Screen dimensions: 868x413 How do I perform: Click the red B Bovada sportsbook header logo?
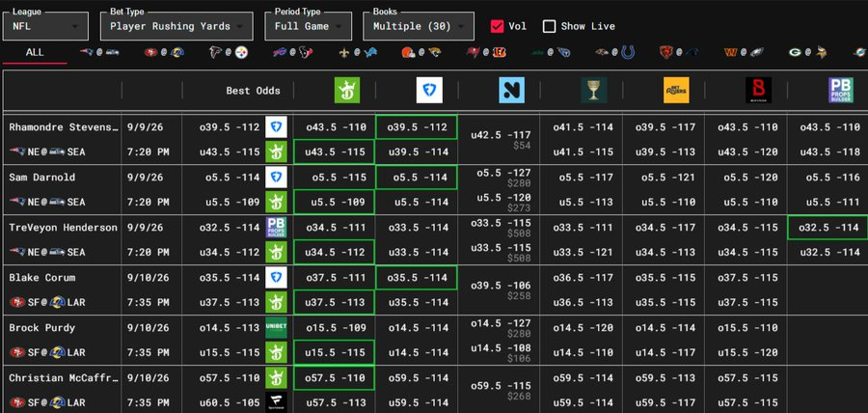[x=758, y=90]
